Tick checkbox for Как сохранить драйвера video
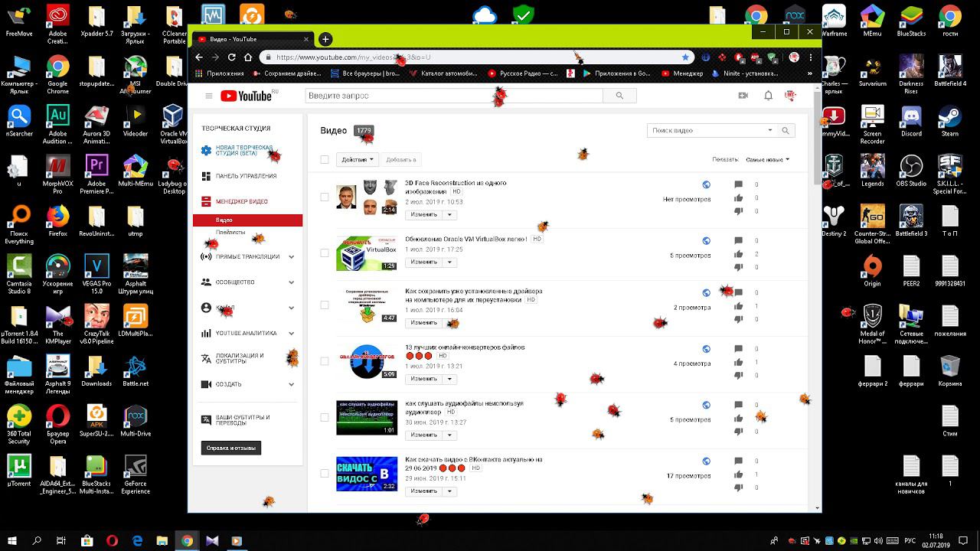 tap(325, 305)
